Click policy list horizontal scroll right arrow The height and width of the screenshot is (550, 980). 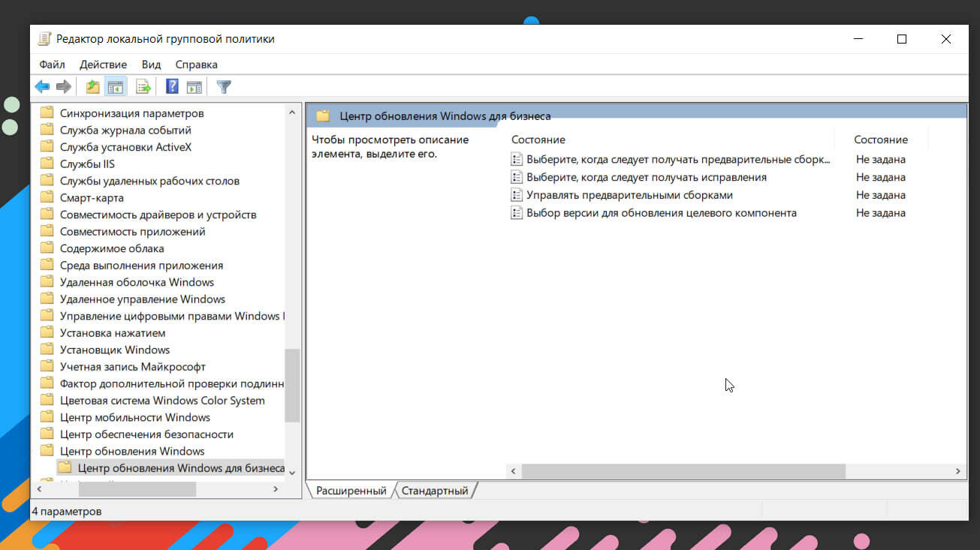point(958,471)
